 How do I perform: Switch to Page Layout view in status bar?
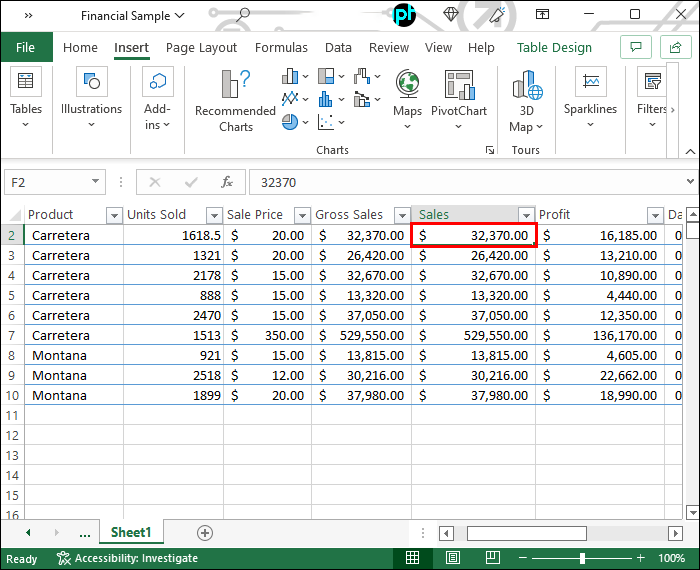[x=452, y=558]
